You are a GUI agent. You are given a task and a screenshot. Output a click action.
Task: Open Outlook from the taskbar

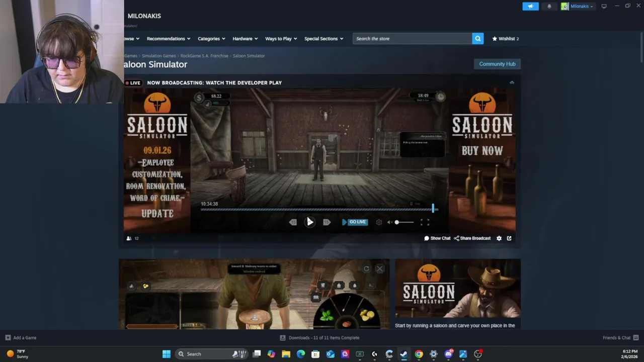tap(330, 354)
